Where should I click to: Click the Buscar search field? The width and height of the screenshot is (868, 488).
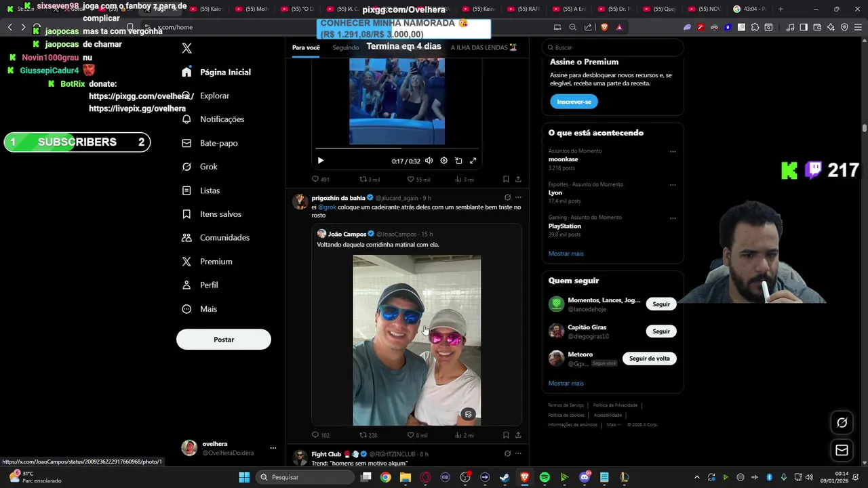tap(612, 47)
